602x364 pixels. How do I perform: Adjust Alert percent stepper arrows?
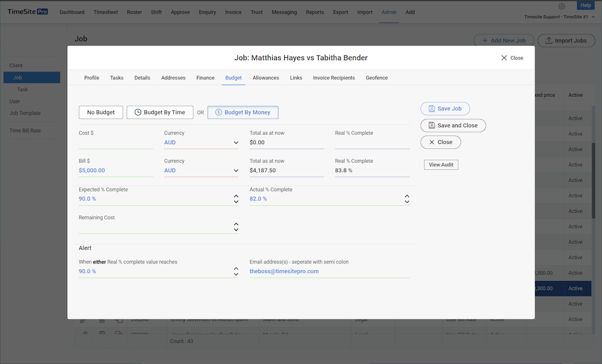point(236,271)
